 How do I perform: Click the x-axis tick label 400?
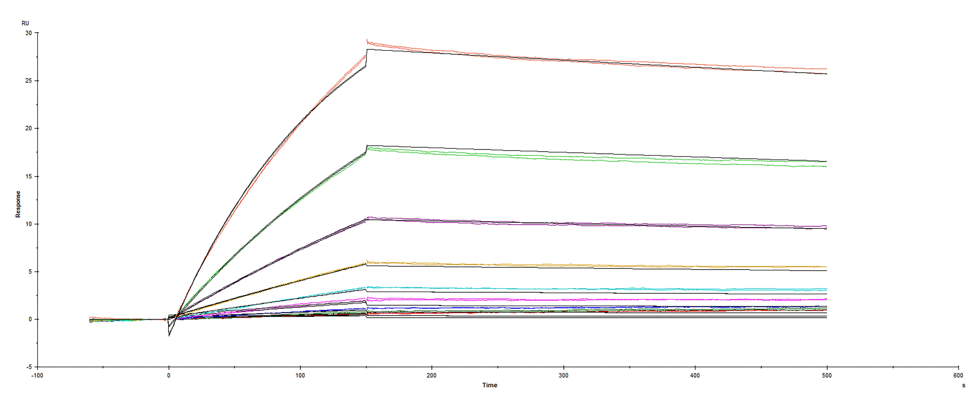click(695, 376)
